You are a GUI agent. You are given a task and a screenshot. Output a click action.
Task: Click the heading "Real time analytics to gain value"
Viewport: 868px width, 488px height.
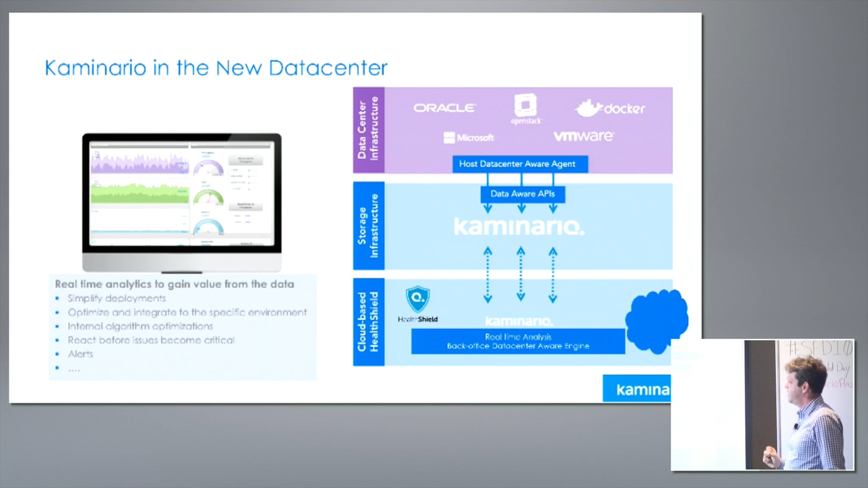174,284
